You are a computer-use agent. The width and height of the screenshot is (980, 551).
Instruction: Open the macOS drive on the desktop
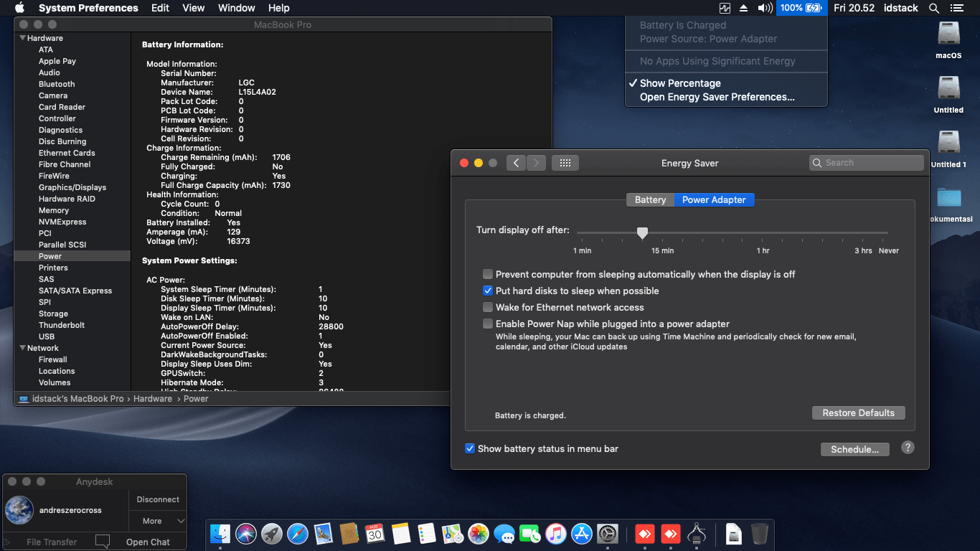(x=948, y=34)
